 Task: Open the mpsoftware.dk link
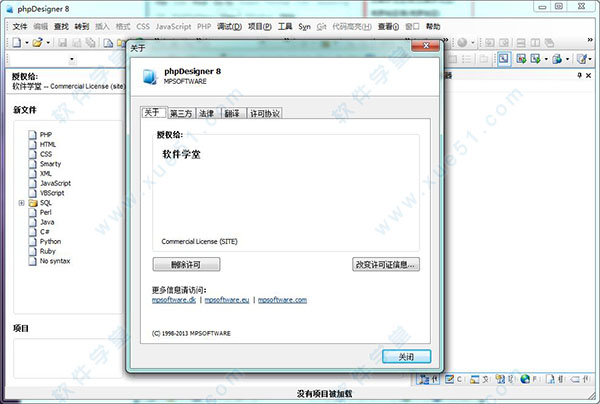[x=174, y=300]
